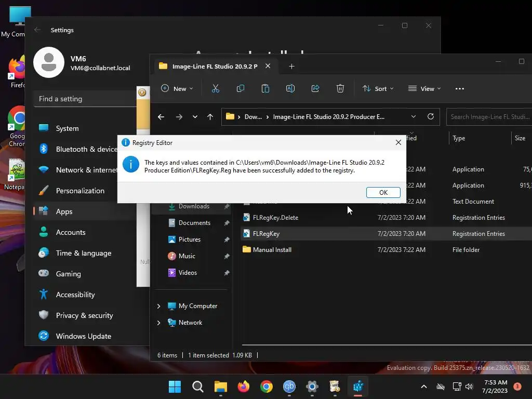Go forward in File Explorer navigation
Viewport: 532px width, 399px height.
click(179, 117)
